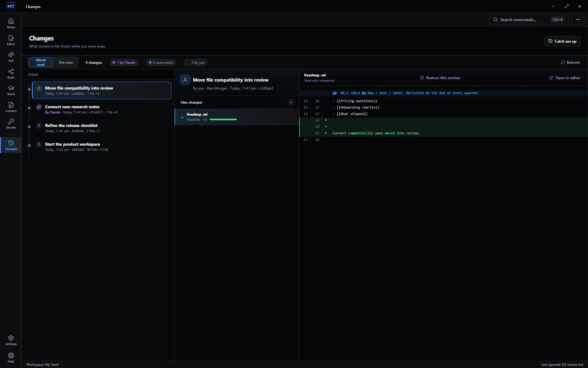588x368 pixels.
Task: Select Roadmap.md in Files changed
Action: (237, 117)
